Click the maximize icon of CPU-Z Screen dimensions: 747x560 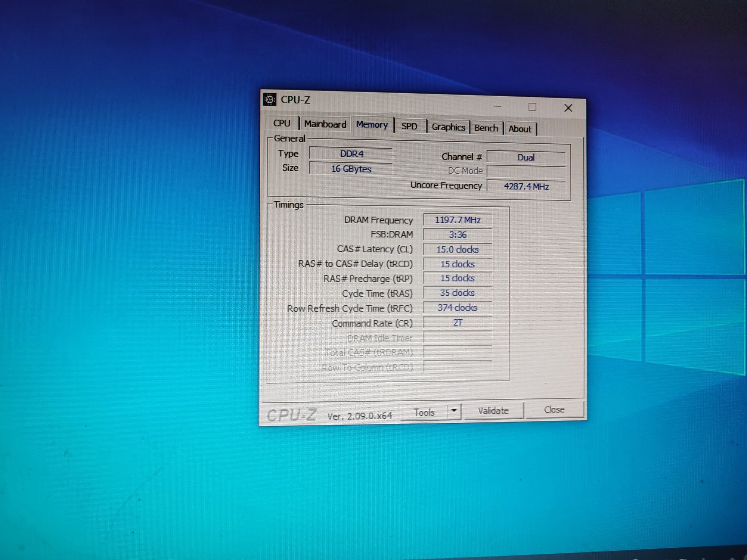tap(532, 107)
